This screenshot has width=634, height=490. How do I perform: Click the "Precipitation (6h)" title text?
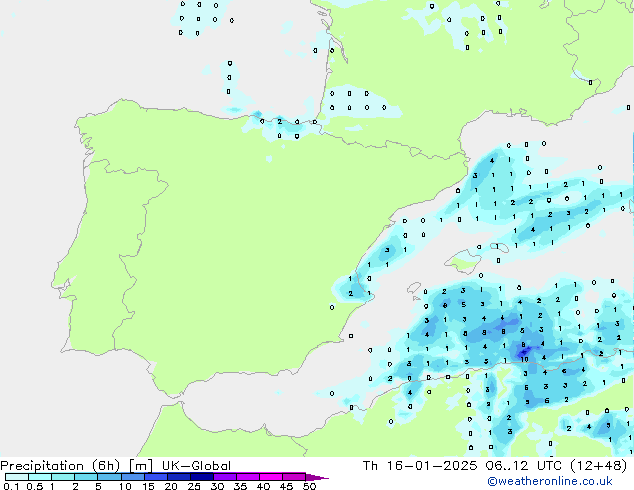tap(60, 466)
